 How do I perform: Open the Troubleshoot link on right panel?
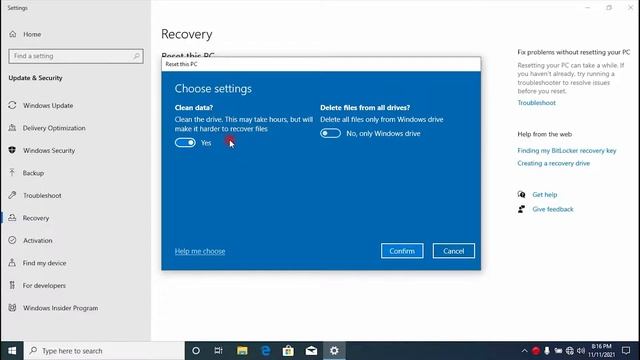coord(536,103)
